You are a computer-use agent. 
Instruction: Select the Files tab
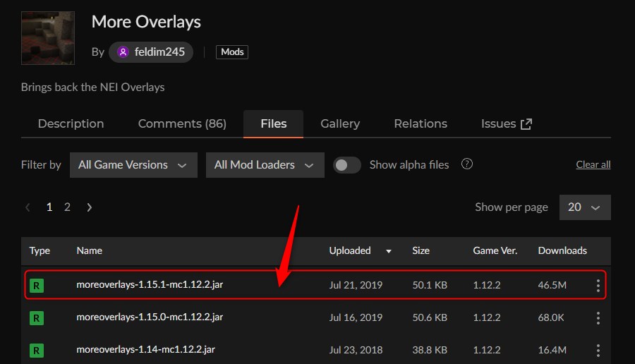(x=273, y=123)
